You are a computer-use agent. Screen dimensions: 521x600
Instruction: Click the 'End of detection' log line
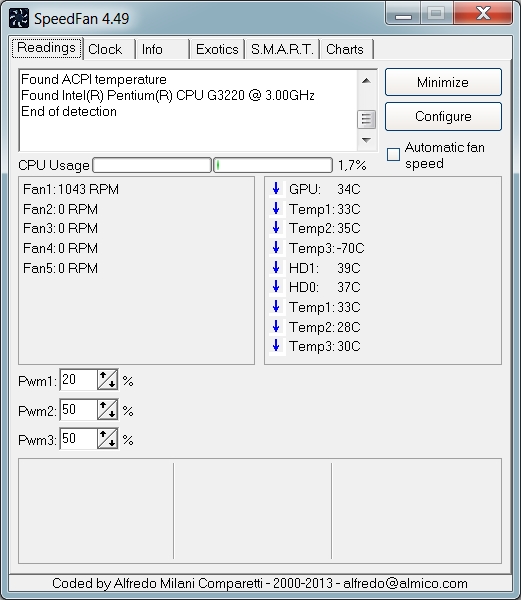click(69, 112)
